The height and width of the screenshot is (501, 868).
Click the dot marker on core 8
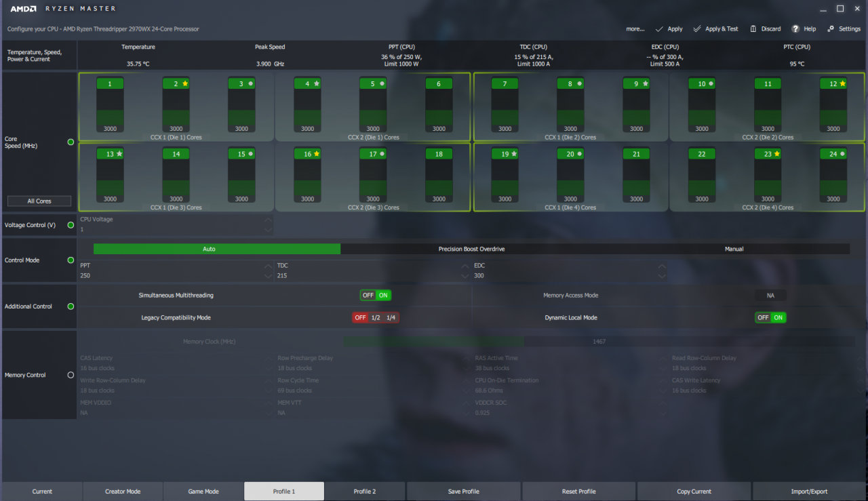click(x=579, y=83)
